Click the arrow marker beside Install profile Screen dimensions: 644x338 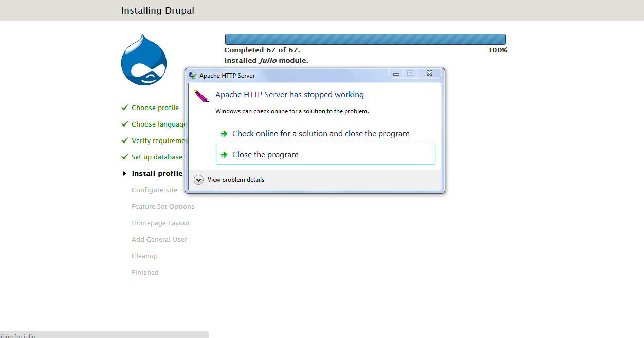[x=125, y=174]
